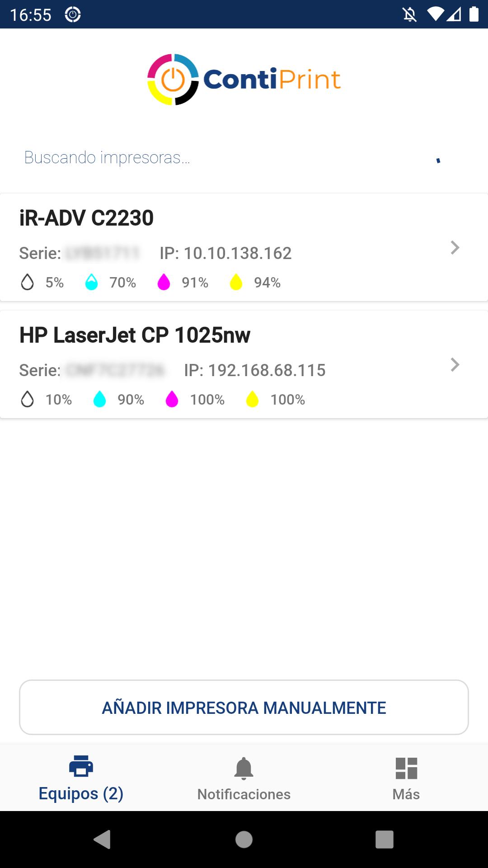Expand iR-ADV C2230 details via chevron
This screenshot has width=488, height=868.
tap(455, 247)
